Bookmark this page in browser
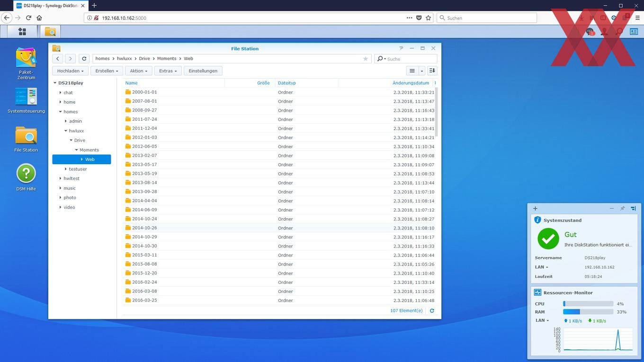The height and width of the screenshot is (362, 644). [429, 18]
